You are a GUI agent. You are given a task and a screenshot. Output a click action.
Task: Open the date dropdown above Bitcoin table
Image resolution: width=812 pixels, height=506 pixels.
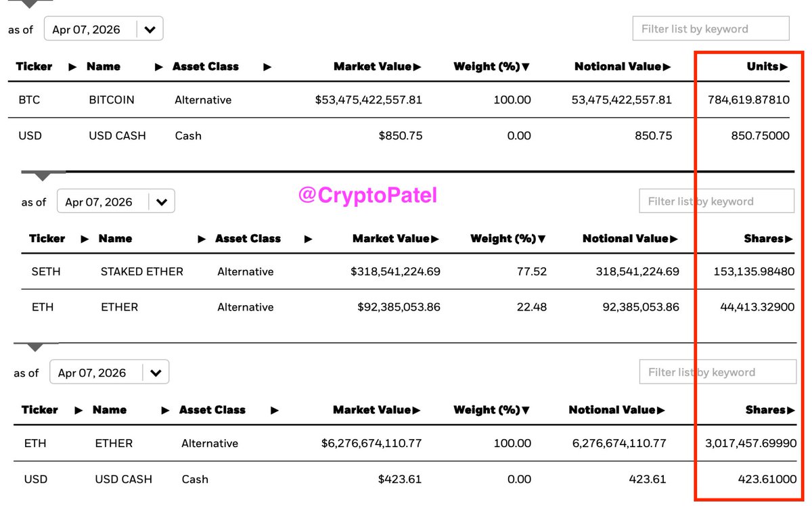(x=150, y=29)
